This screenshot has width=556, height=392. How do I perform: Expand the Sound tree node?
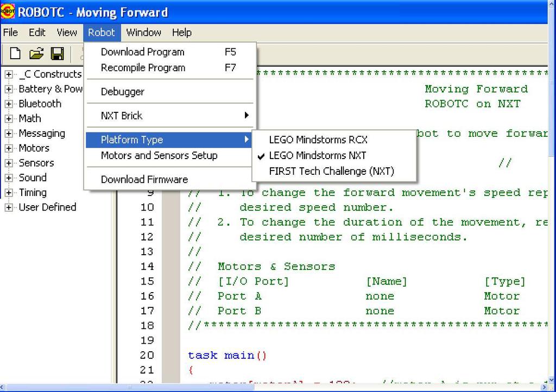(9, 178)
